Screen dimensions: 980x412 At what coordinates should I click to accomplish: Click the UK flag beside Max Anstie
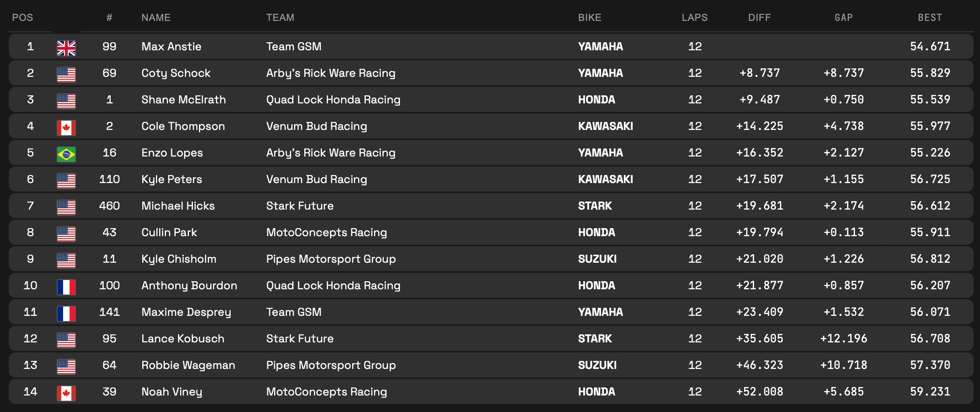tap(66, 48)
